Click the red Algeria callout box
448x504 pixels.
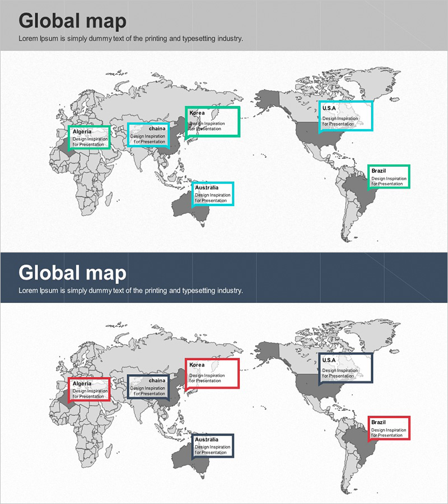[89, 390]
